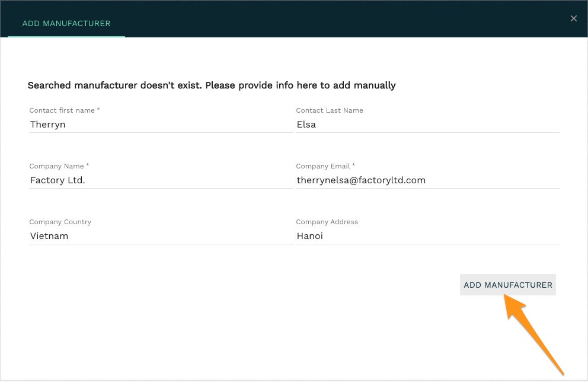Image resolution: width=588 pixels, height=382 pixels.
Task: Click the therrynelsa@factoryltd.com email field
Action: point(427,180)
